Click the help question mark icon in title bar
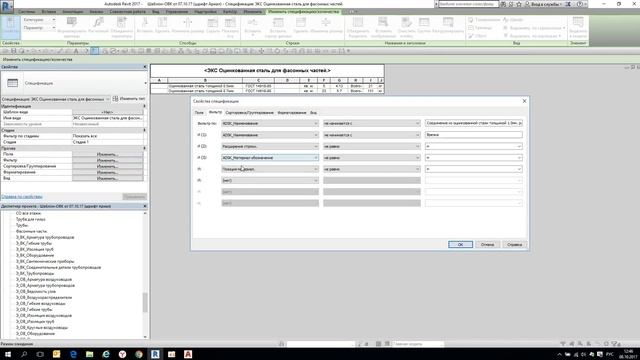640x360 pixels. 580,4
